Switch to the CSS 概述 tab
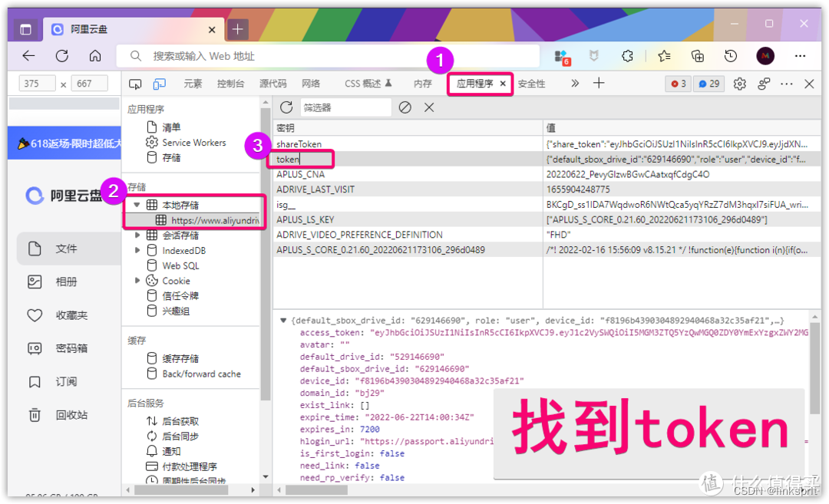Screen dimensions: 829x504 (368, 84)
